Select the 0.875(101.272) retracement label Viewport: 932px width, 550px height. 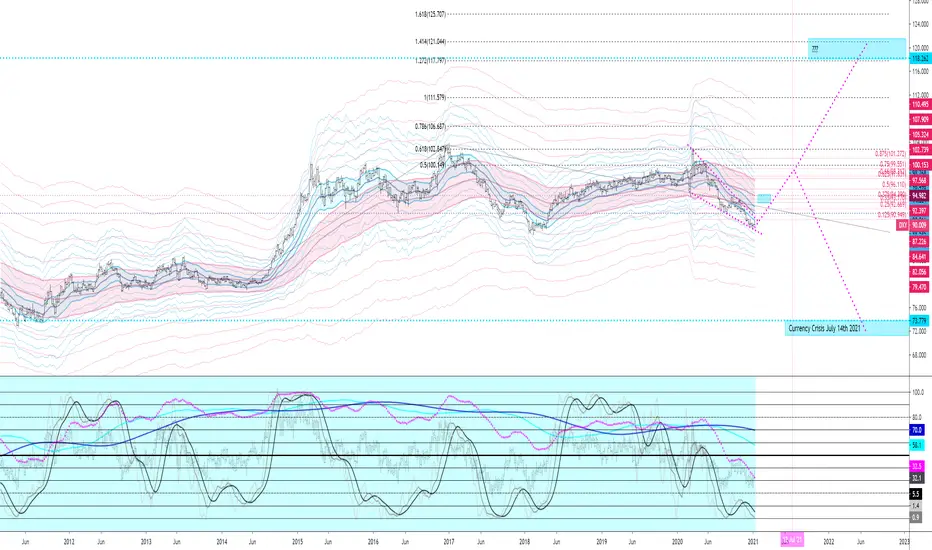pyautogui.click(x=890, y=154)
